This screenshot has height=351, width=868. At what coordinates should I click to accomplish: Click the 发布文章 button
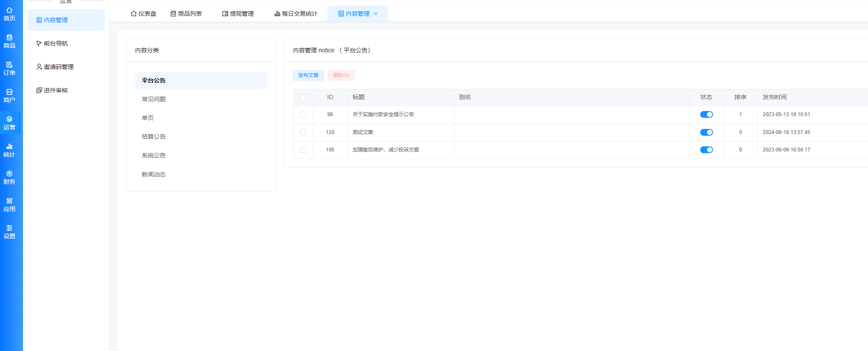click(308, 75)
